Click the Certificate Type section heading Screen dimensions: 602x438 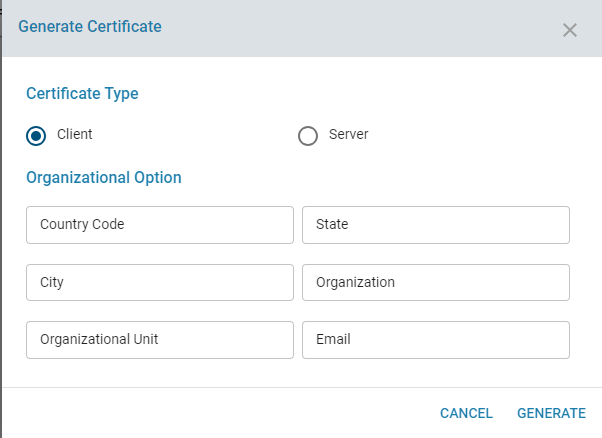82,93
